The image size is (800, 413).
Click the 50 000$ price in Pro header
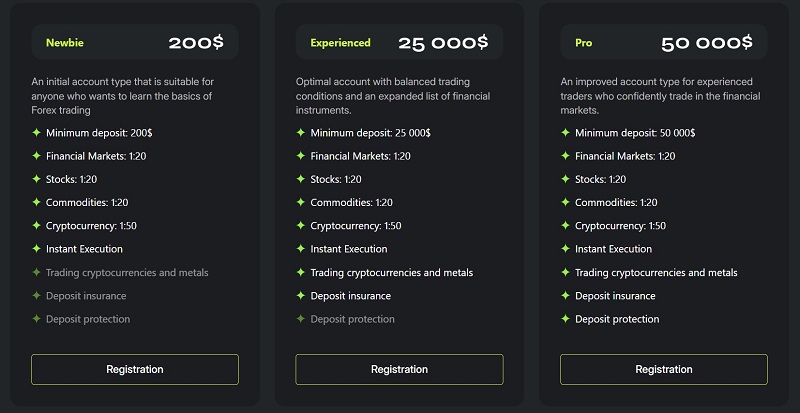(x=707, y=43)
